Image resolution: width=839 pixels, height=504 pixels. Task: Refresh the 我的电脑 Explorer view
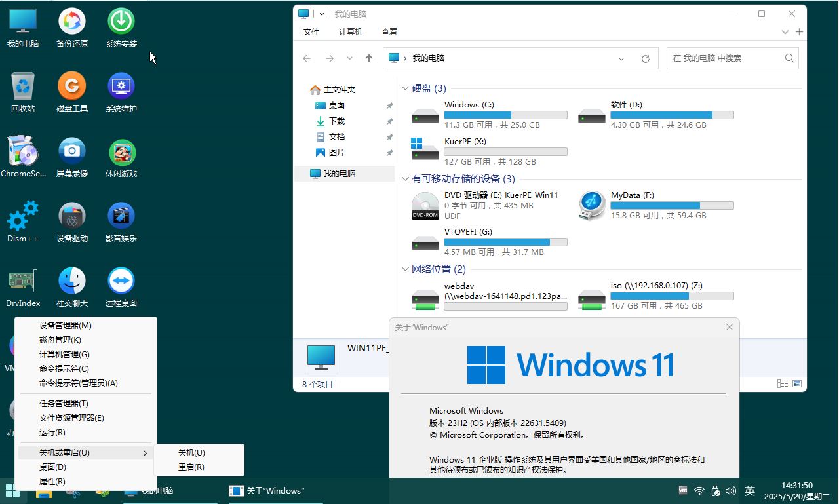tap(646, 58)
